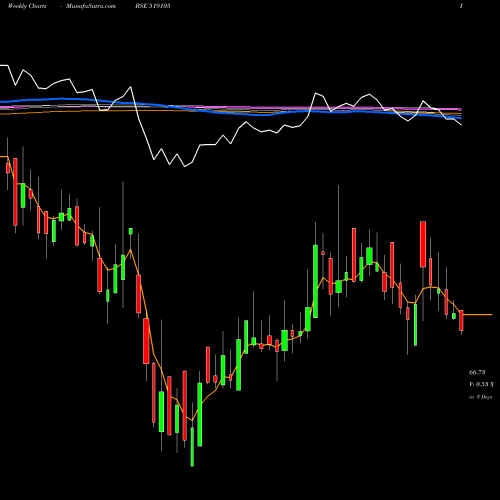Click the '66.75' price value
The image size is (500, 500).
tap(477, 372)
